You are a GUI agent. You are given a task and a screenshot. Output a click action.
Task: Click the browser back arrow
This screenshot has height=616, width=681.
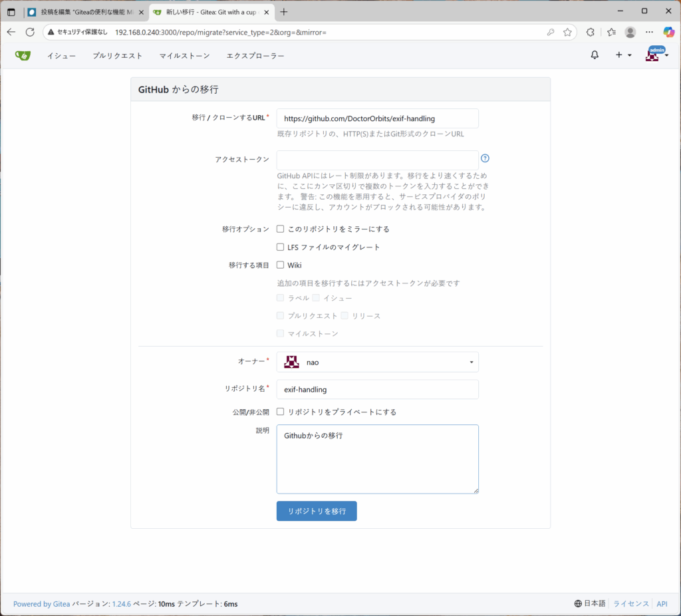coord(11,32)
